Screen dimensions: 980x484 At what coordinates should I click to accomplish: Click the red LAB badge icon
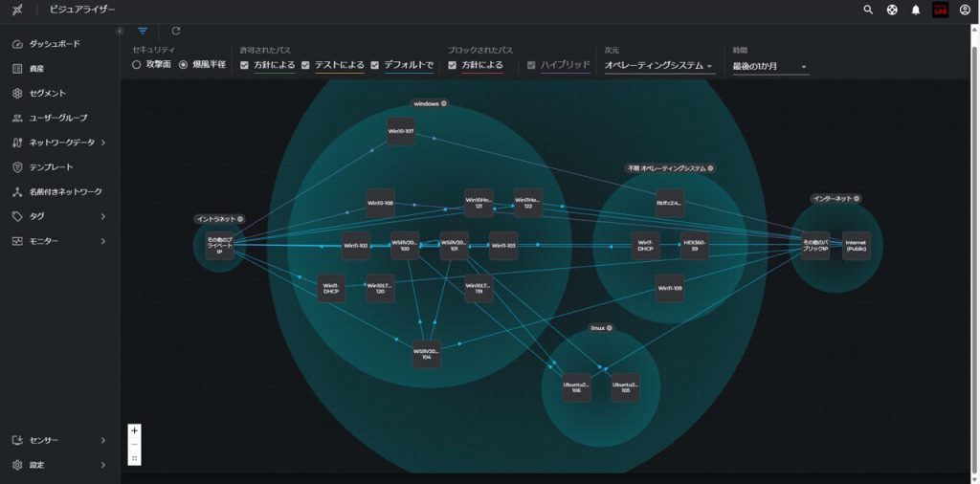[x=940, y=10]
